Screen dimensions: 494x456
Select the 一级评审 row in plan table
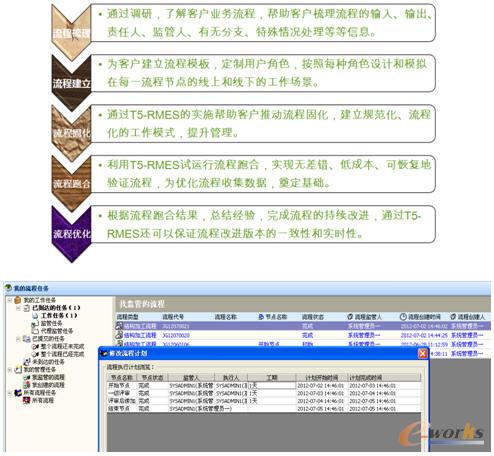pyautogui.click(x=263, y=393)
